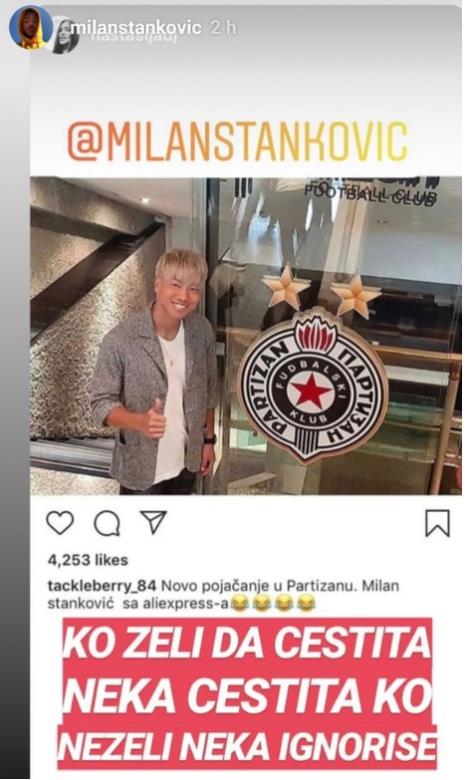Tap the FOOTBALL CLUB sign on glass

pyautogui.click(x=370, y=195)
